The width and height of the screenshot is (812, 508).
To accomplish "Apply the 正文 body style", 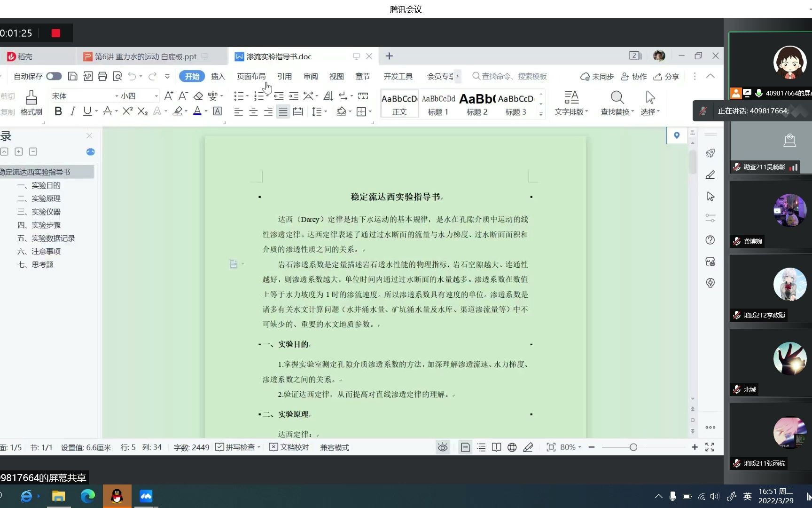I will coord(399,104).
